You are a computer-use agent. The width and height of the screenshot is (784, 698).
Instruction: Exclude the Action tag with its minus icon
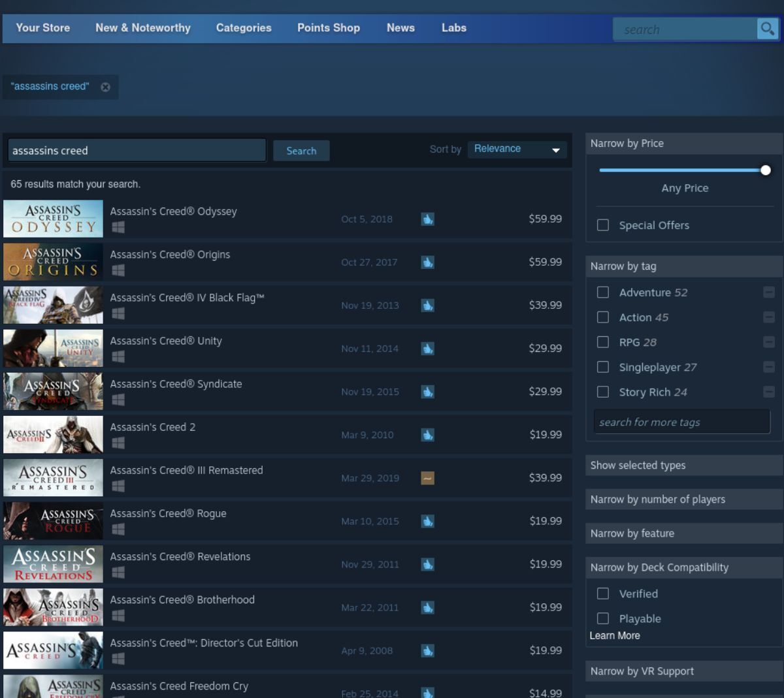click(769, 317)
